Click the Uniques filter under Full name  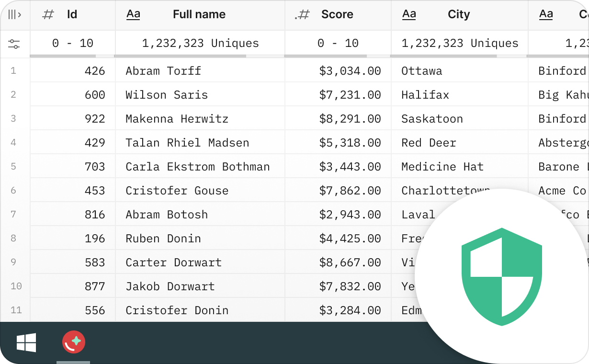pyautogui.click(x=200, y=43)
